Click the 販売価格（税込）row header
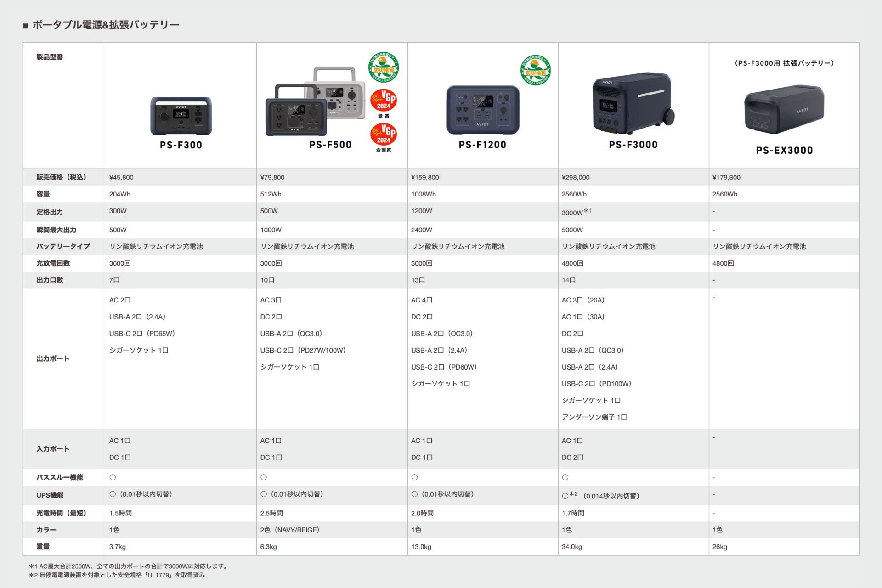The width and height of the screenshot is (882, 588). [61, 178]
